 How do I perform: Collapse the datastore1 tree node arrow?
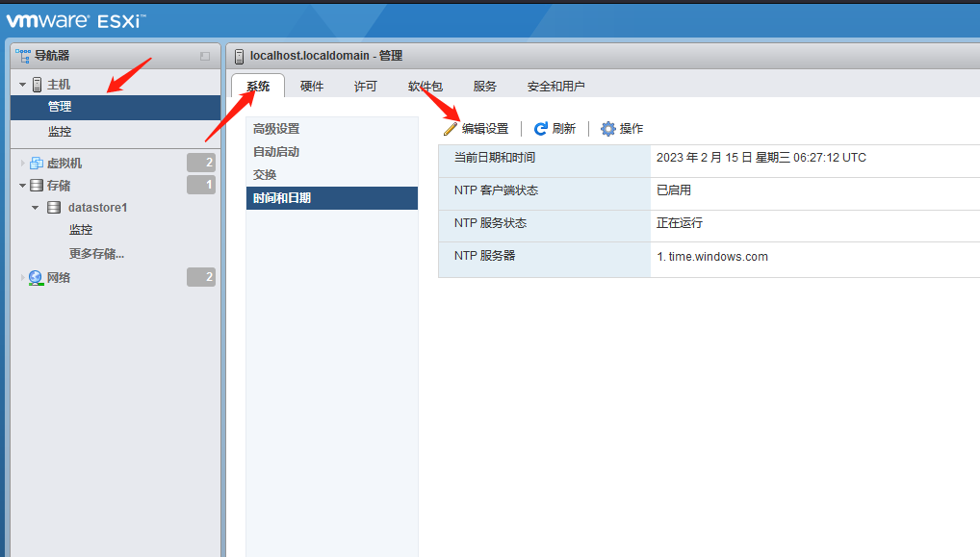click(35, 208)
